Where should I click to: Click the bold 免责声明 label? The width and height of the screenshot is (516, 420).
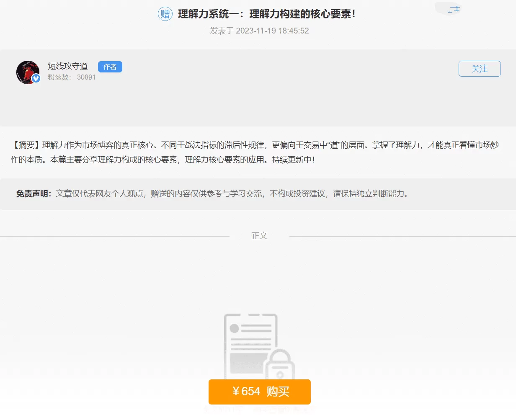pyautogui.click(x=34, y=193)
